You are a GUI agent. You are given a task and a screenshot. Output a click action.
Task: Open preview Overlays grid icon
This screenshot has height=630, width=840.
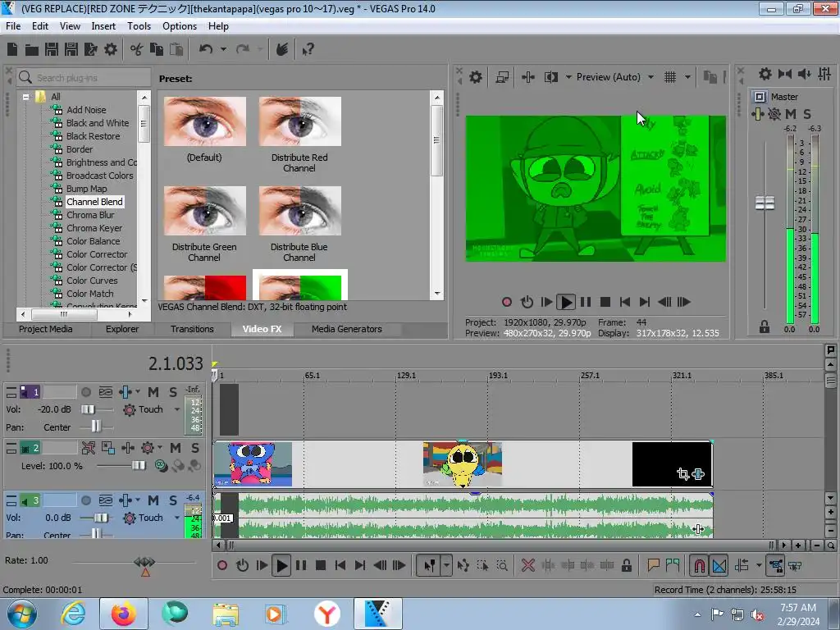[x=670, y=77]
